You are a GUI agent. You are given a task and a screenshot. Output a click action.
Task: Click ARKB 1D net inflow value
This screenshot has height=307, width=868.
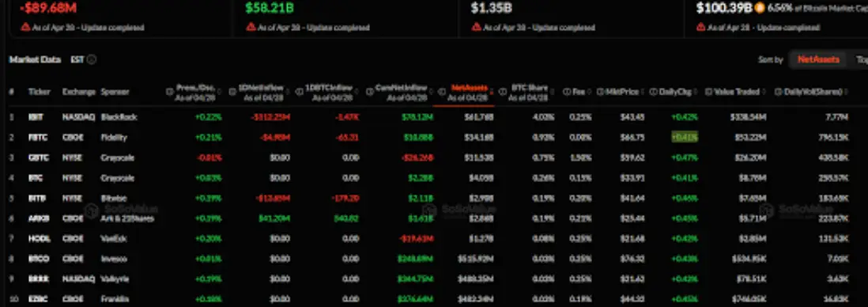pos(274,218)
